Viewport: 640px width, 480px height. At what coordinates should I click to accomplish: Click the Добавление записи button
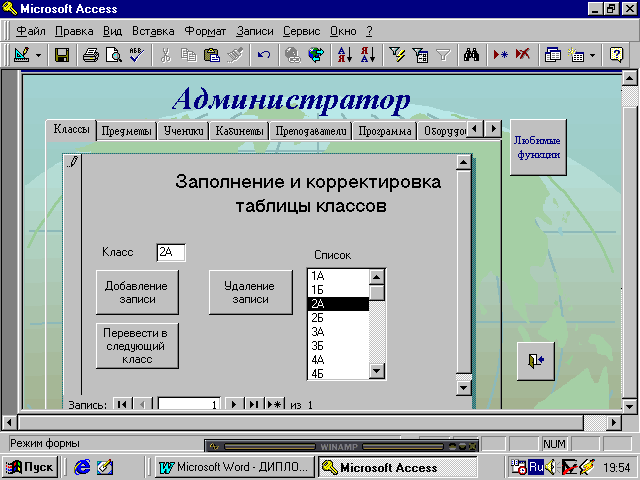click(x=137, y=292)
